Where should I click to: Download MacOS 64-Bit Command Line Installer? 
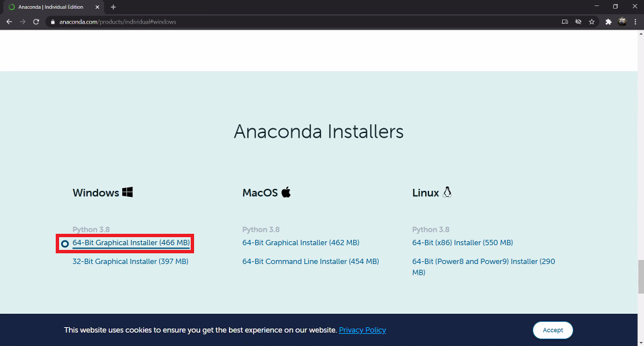pos(310,261)
